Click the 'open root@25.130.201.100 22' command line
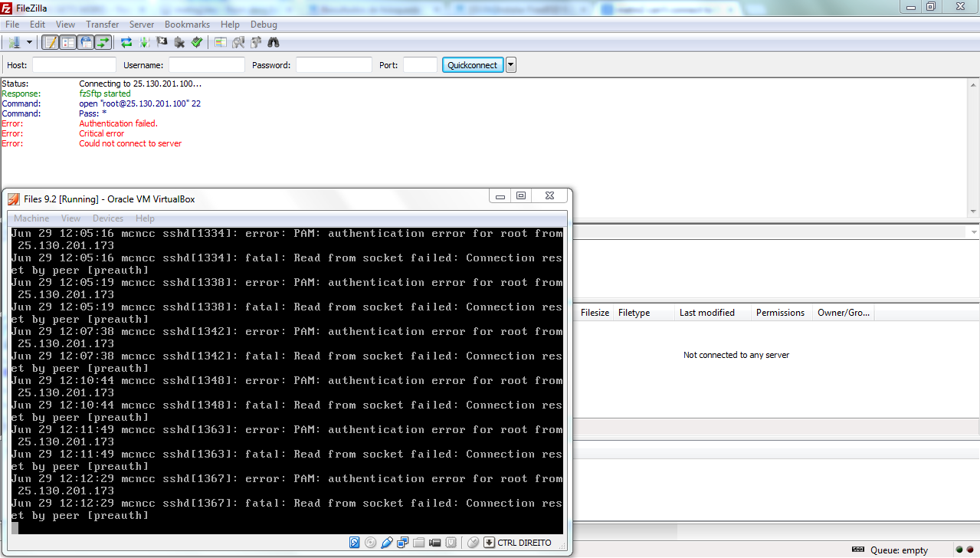The image size is (980, 558). (140, 103)
